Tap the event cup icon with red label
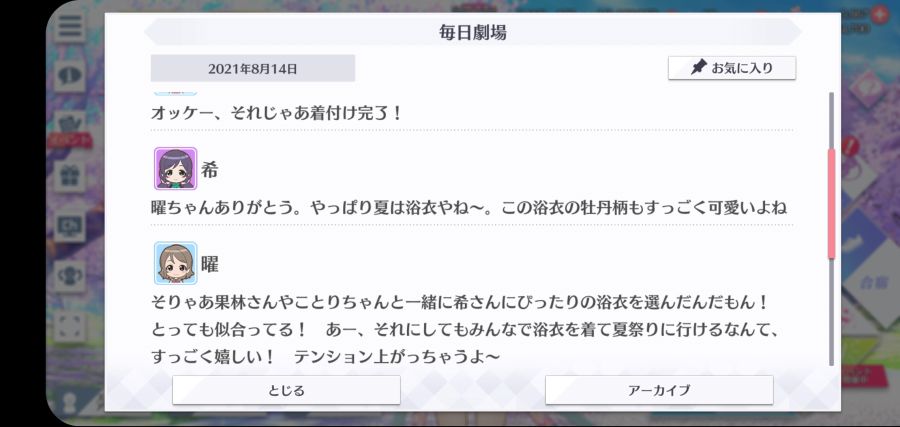 pyautogui.click(x=70, y=129)
